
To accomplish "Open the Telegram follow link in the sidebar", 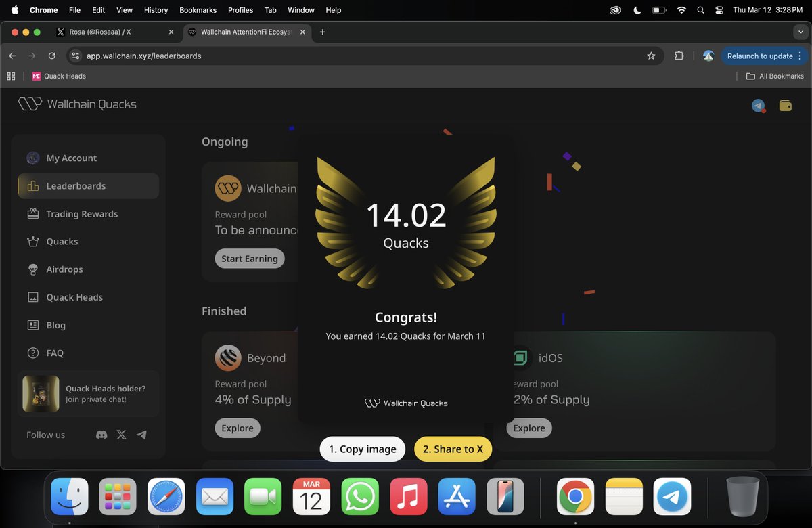I will tap(141, 435).
